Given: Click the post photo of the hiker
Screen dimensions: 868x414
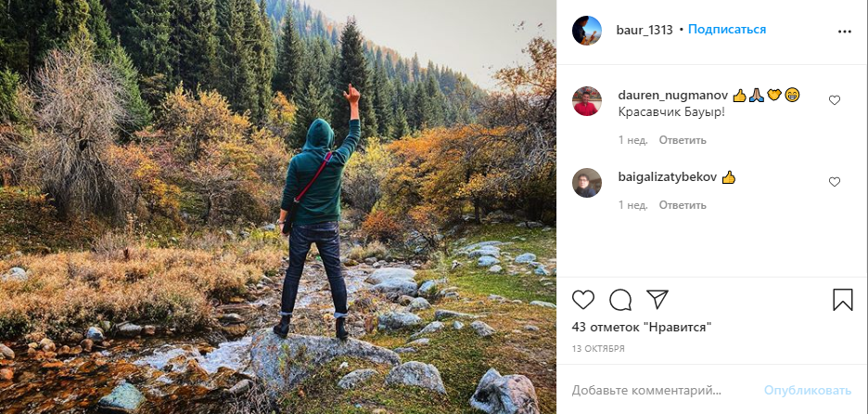Looking at the screenshot, I should (x=278, y=207).
